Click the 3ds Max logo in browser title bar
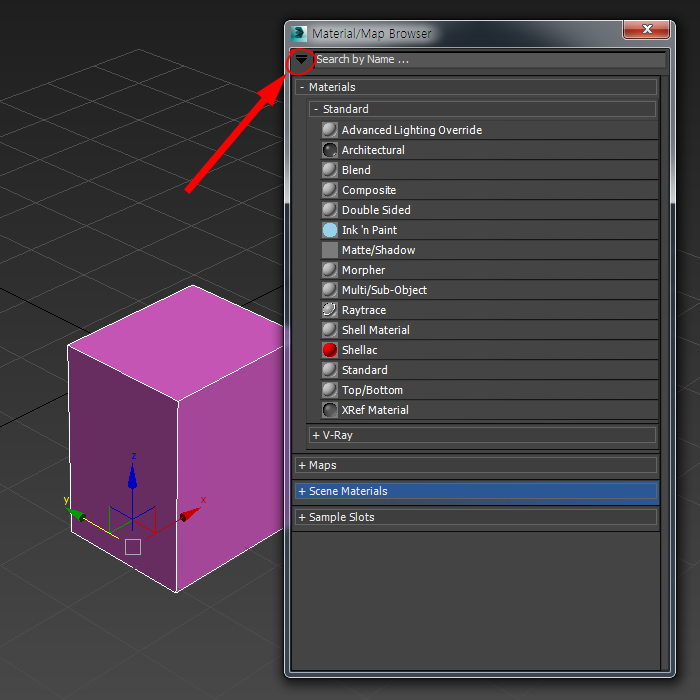Viewport: 700px width, 700px height. [x=299, y=33]
